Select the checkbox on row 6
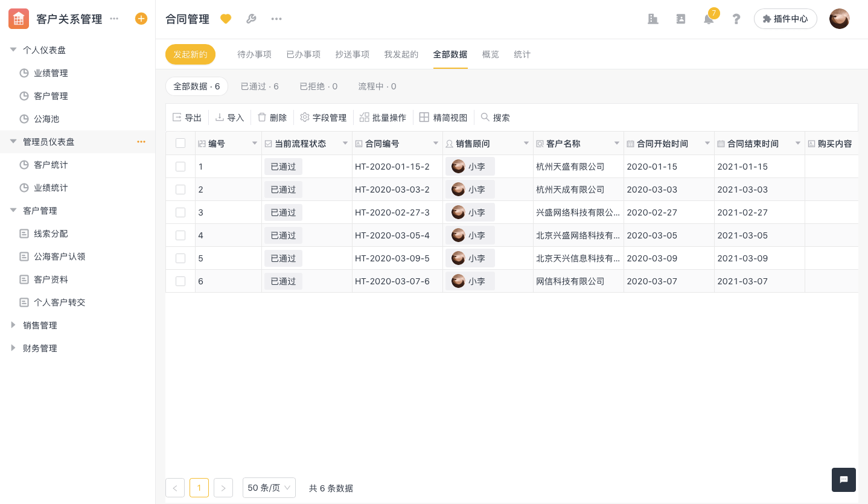The image size is (868, 504). [180, 281]
